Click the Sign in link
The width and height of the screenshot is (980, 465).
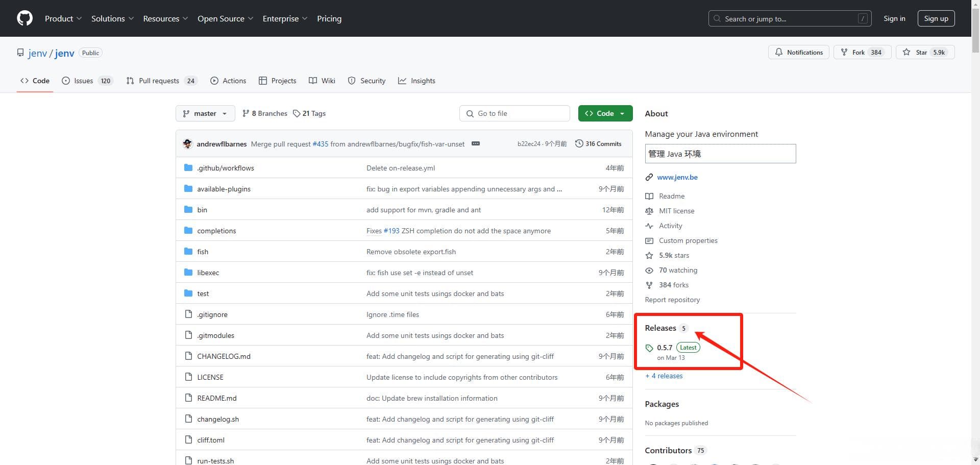click(894, 18)
